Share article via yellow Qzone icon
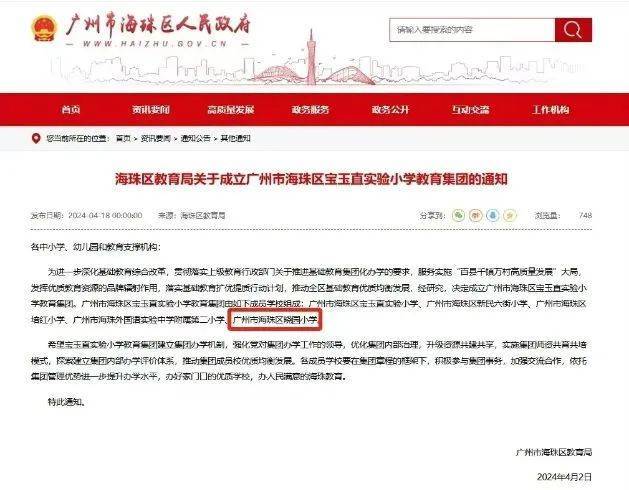Screen dimensions: 629x490 click(x=510, y=216)
